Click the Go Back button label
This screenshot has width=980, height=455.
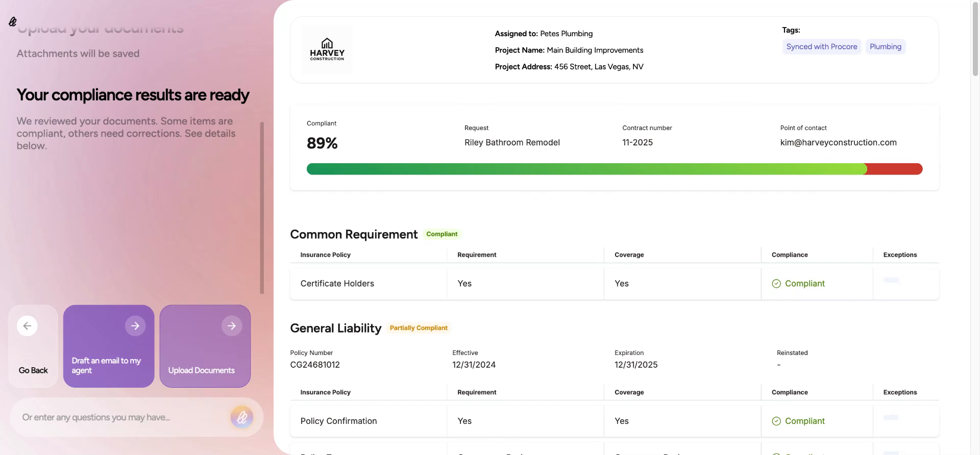coord(33,370)
